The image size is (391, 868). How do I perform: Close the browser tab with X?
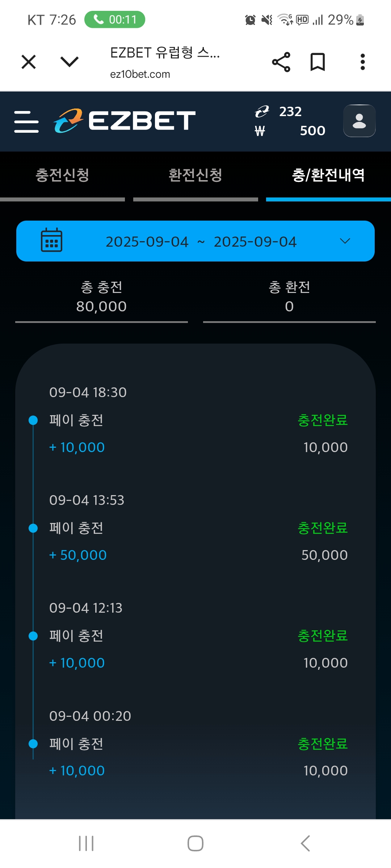click(x=29, y=62)
